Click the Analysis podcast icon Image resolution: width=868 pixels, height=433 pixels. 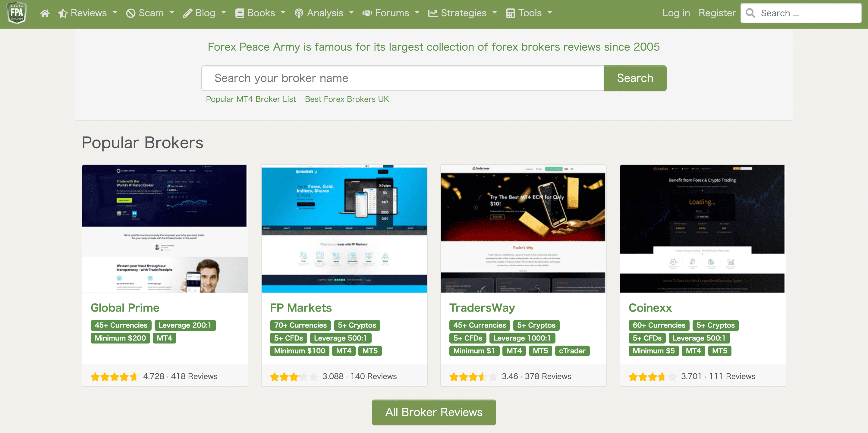[299, 13]
